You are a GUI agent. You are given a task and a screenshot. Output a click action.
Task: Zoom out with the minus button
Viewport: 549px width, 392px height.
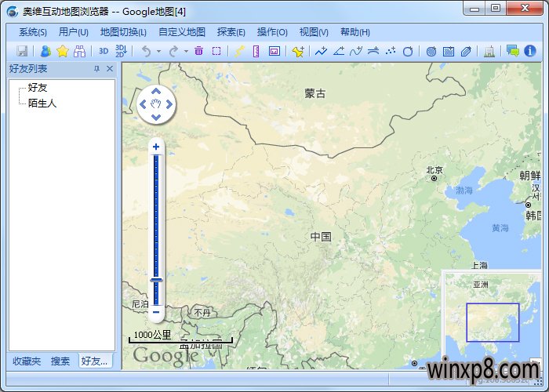point(156,312)
